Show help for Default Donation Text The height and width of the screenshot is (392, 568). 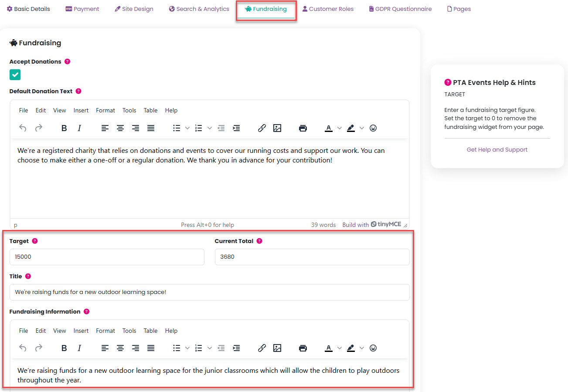pos(78,91)
